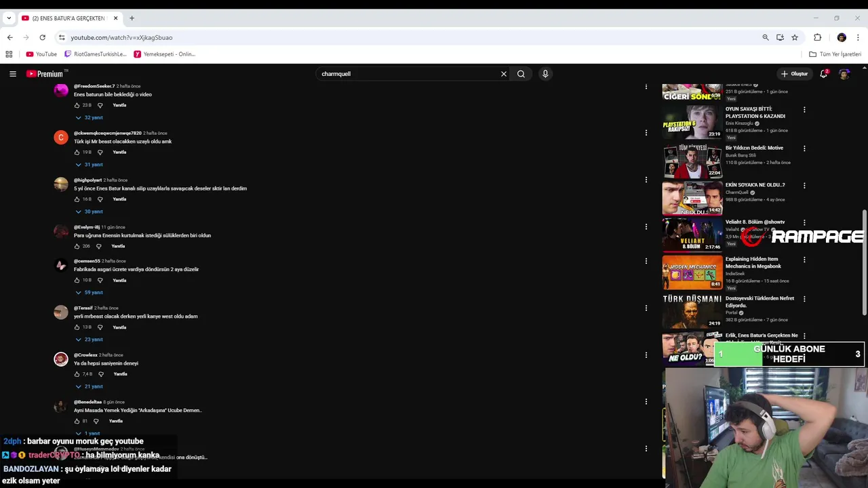
Task: Like the @Benedeltaa comment
Action: click(77, 421)
